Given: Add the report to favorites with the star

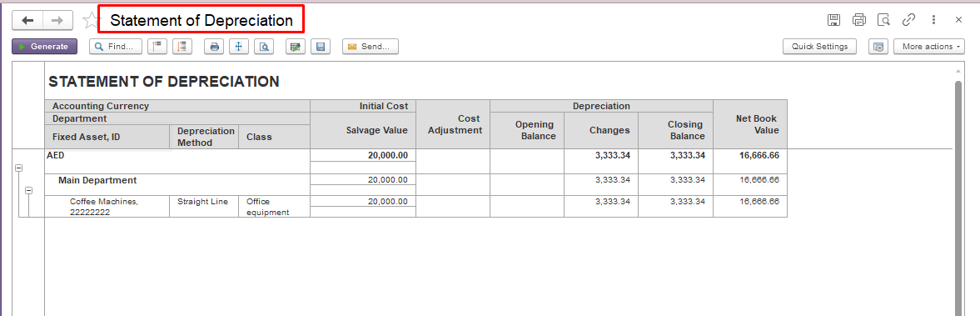Looking at the screenshot, I should [x=92, y=20].
